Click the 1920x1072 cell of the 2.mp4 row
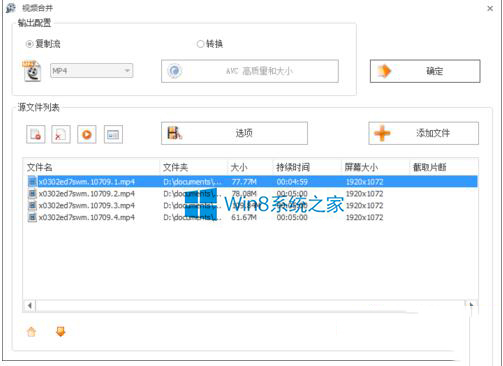Screen dimensions: 503x366 (x=365, y=194)
